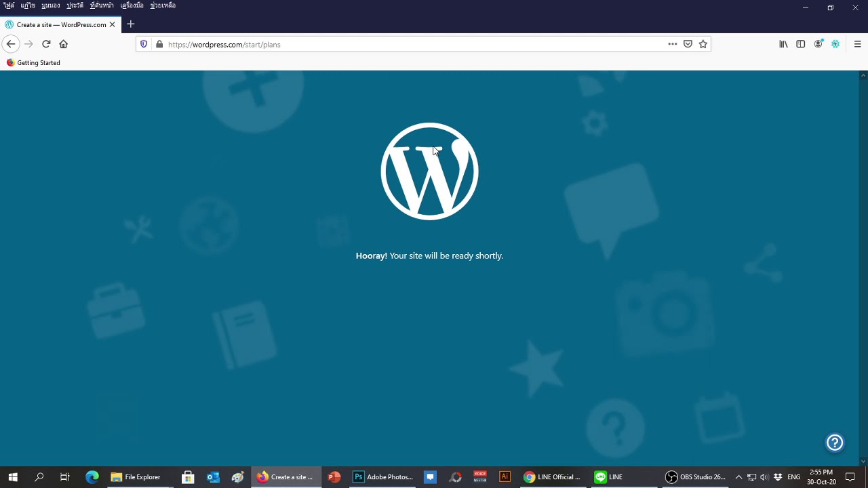The width and height of the screenshot is (868, 488).
Task: Open the มุมมอง (View) menu
Action: pos(51,5)
